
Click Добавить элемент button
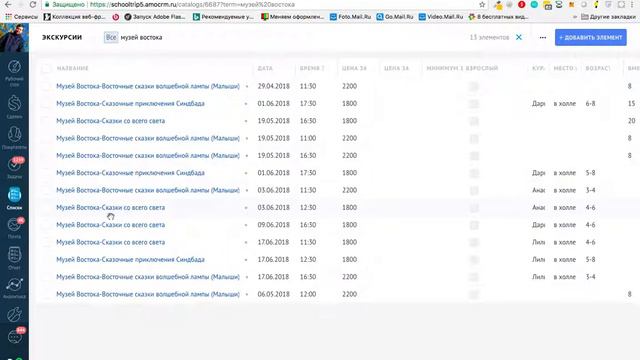(x=591, y=37)
